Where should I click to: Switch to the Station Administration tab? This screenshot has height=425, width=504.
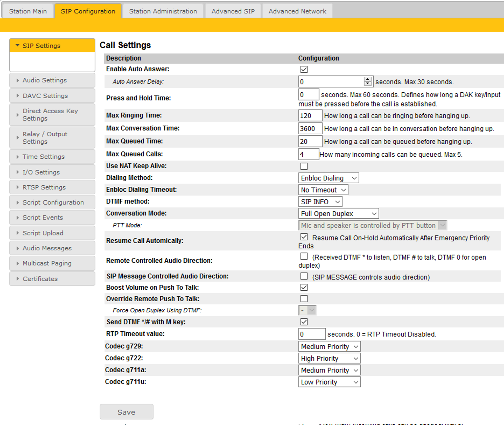coord(163,11)
